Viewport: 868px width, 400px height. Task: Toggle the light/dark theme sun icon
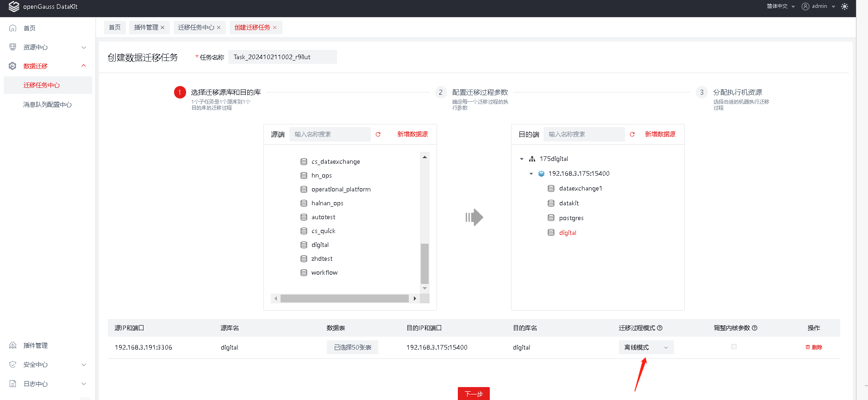click(844, 6)
